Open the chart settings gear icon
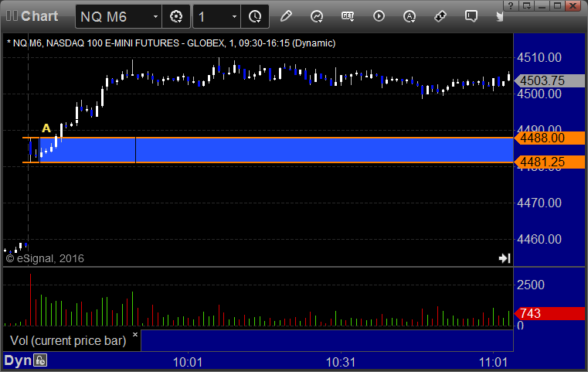 click(x=176, y=16)
